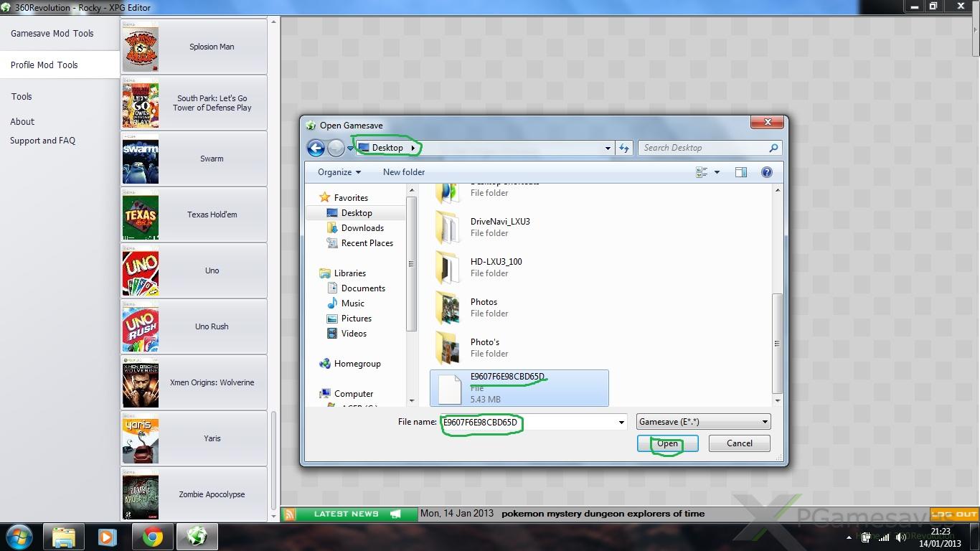The image size is (980, 551).
Task: Expand the File name dropdown arrow
Action: 622,423
